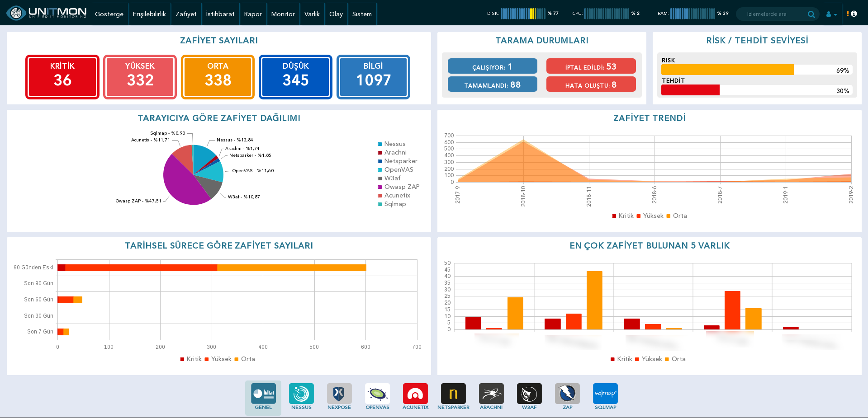Viewport: 868px width, 418px height.
Task: Open the Gösterge menu
Action: pyautogui.click(x=109, y=14)
